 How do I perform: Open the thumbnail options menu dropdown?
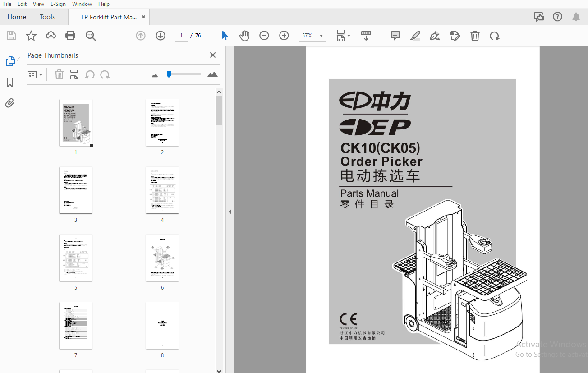tap(35, 74)
